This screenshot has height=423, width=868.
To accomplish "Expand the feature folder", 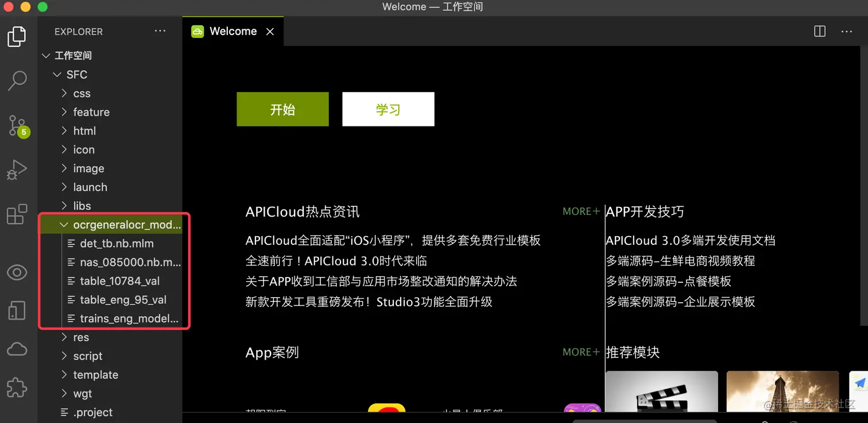I will (x=110, y=112).
